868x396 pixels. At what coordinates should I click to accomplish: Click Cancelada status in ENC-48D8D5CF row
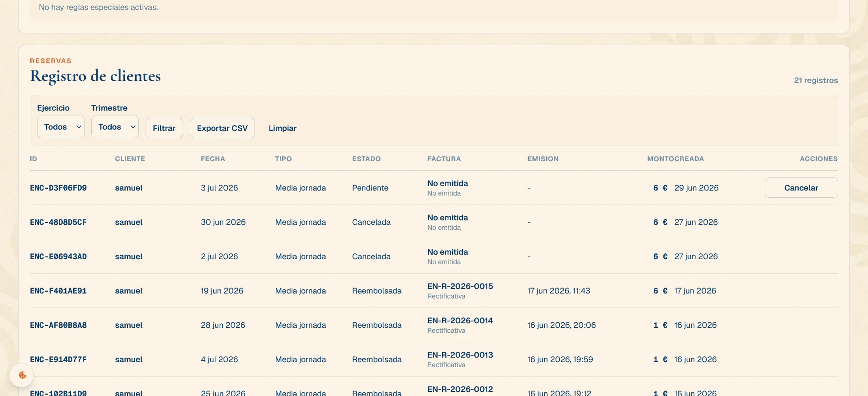tap(371, 222)
